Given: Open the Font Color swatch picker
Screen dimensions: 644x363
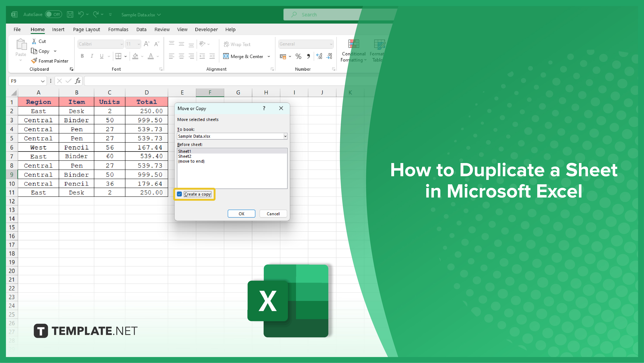Looking at the screenshot, I should [x=158, y=56].
